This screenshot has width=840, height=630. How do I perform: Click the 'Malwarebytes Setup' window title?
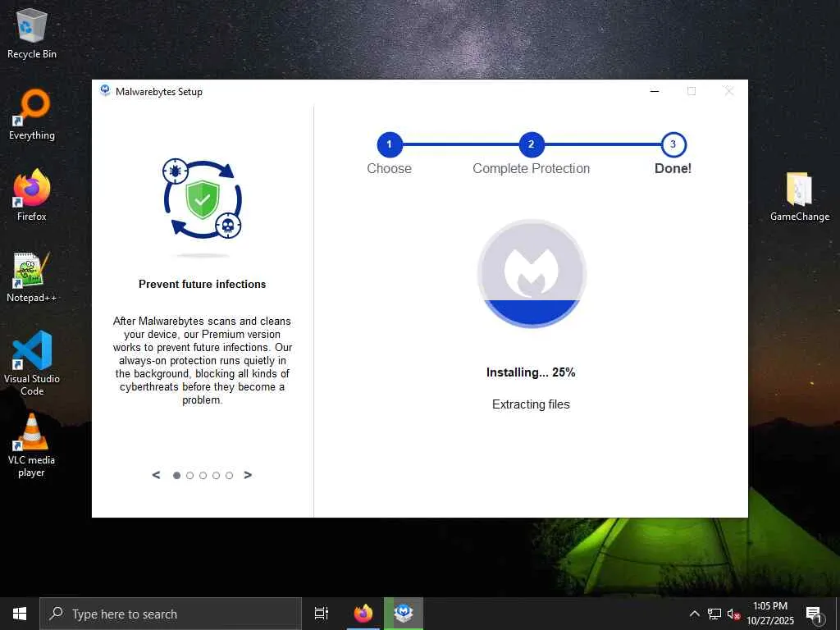pos(159,92)
